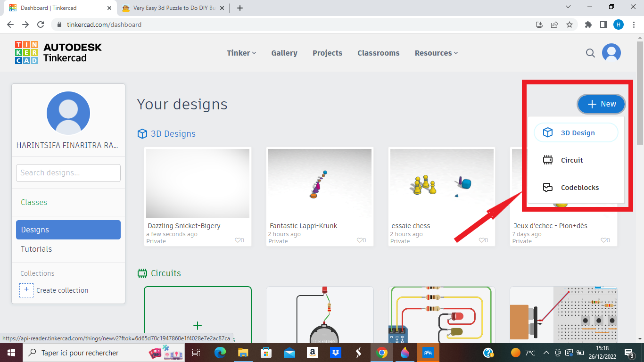Switch to the Very Easy 3d Puzzle tab
Screen dimensions: 644x362
170,8
